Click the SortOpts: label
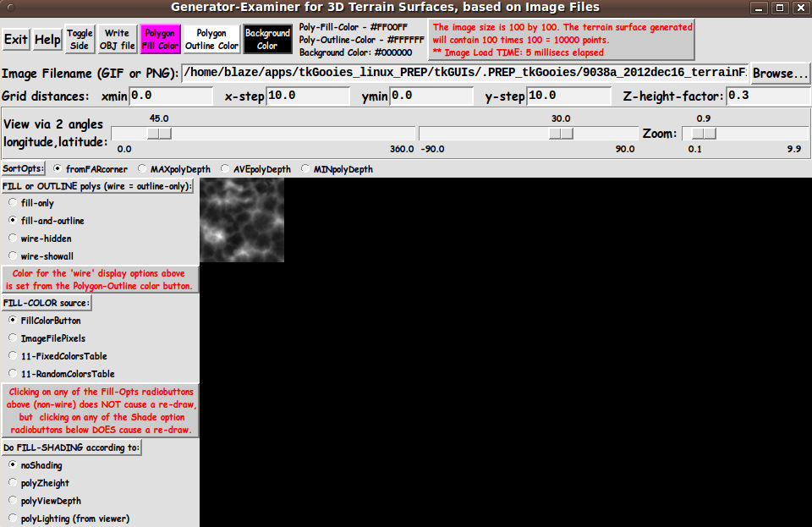Screen dimensions: 812x527 pos(24,169)
